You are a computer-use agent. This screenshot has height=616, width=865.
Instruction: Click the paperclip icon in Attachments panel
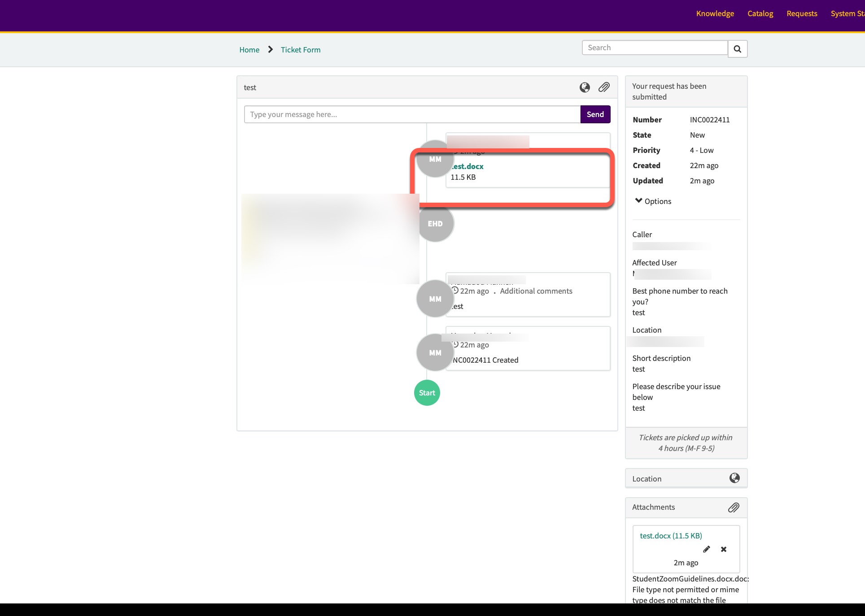click(x=734, y=508)
